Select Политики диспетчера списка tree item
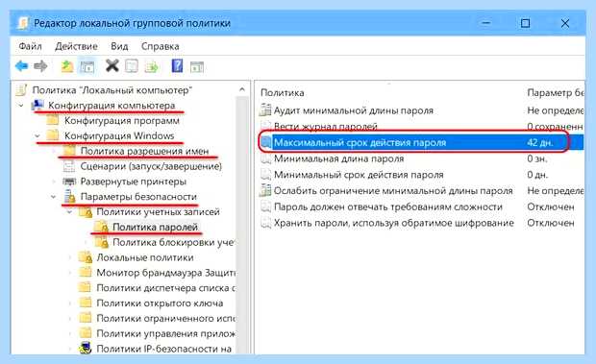Image resolution: width=596 pixels, height=364 pixels. (x=165, y=288)
